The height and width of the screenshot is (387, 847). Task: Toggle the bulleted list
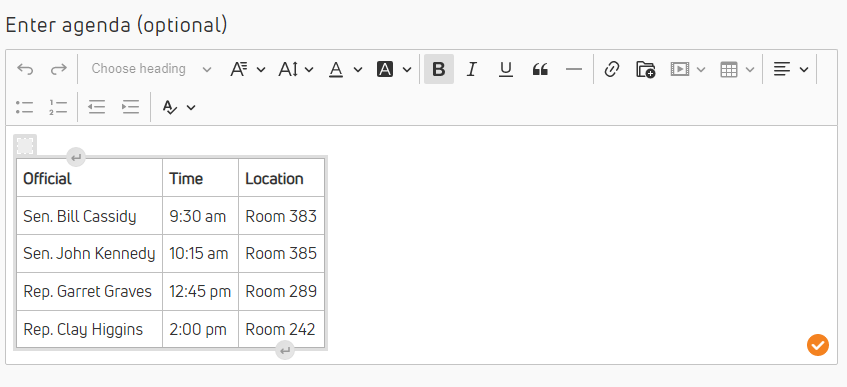[25, 107]
